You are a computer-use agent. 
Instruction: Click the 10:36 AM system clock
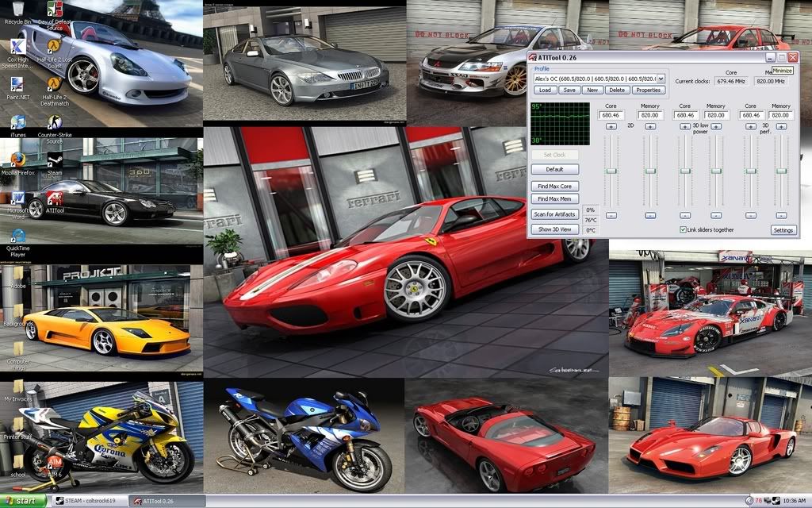click(x=794, y=501)
